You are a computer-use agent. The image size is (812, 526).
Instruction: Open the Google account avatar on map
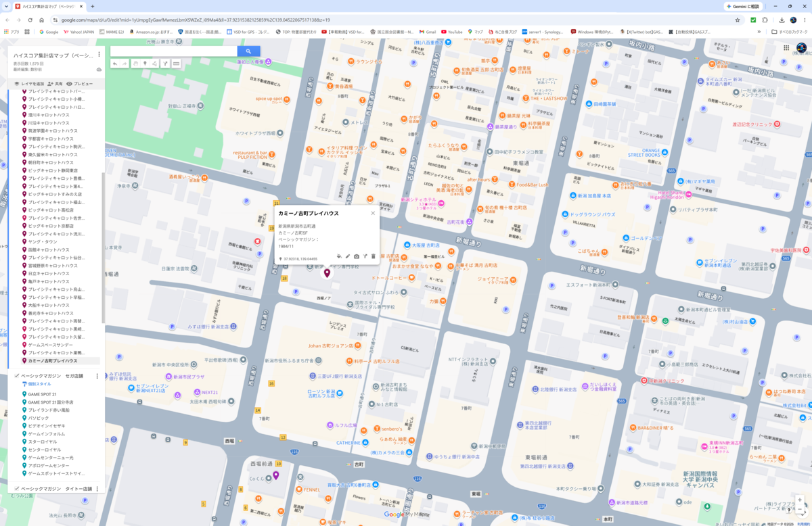click(801, 48)
